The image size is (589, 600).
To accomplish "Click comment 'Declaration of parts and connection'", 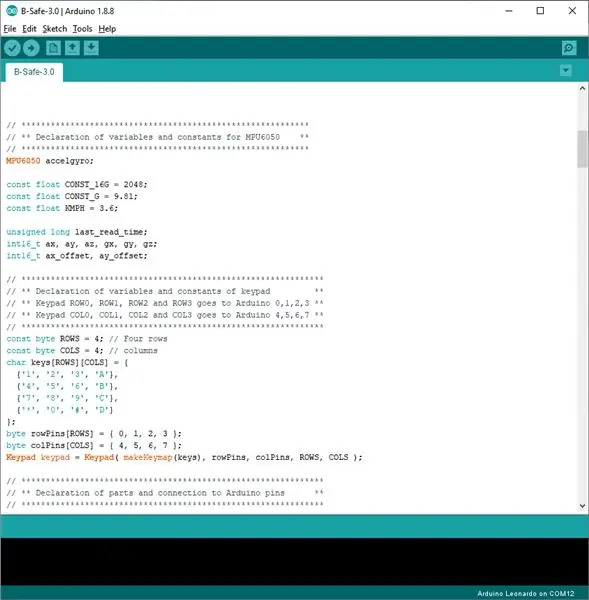I will click(x=165, y=493).
